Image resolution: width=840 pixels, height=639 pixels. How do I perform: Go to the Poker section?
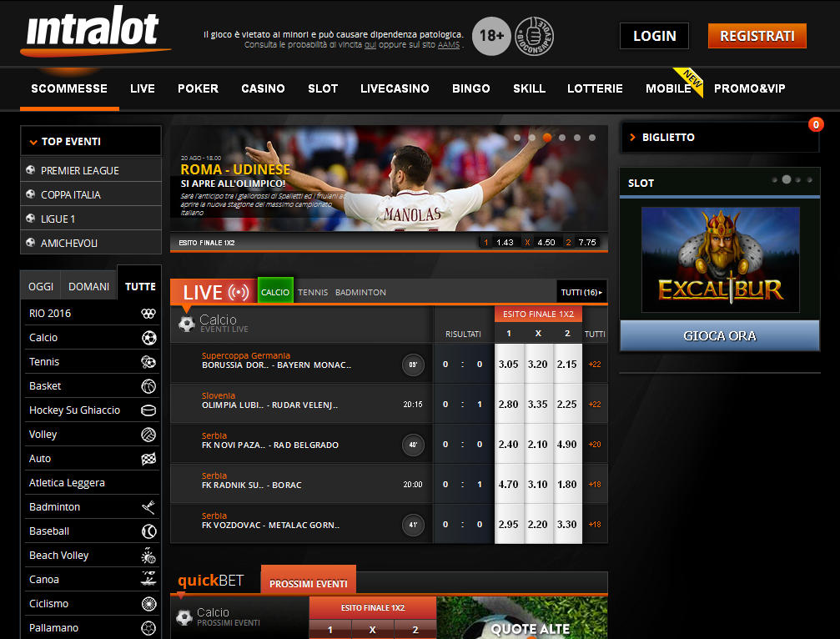pyautogui.click(x=199, y=88)
